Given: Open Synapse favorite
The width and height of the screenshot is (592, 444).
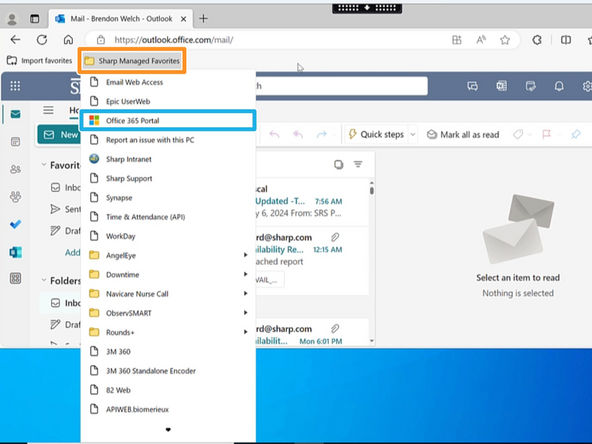Looking at the screenshot, I should tap(168, 197).
